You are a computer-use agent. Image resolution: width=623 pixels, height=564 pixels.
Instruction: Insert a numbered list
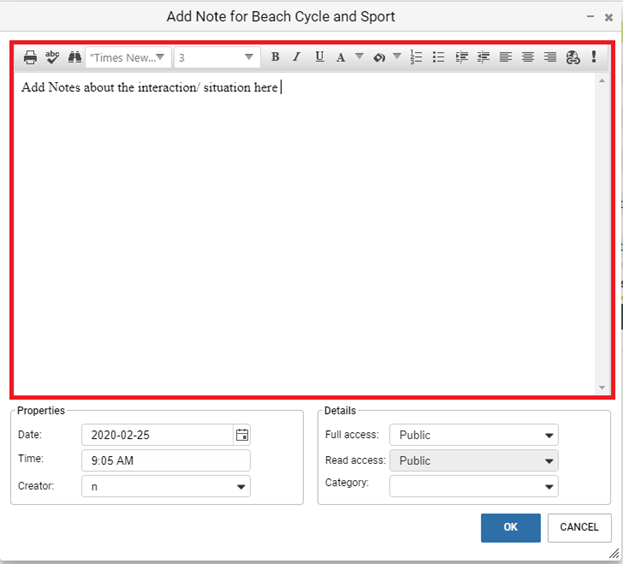pos(417,58)
